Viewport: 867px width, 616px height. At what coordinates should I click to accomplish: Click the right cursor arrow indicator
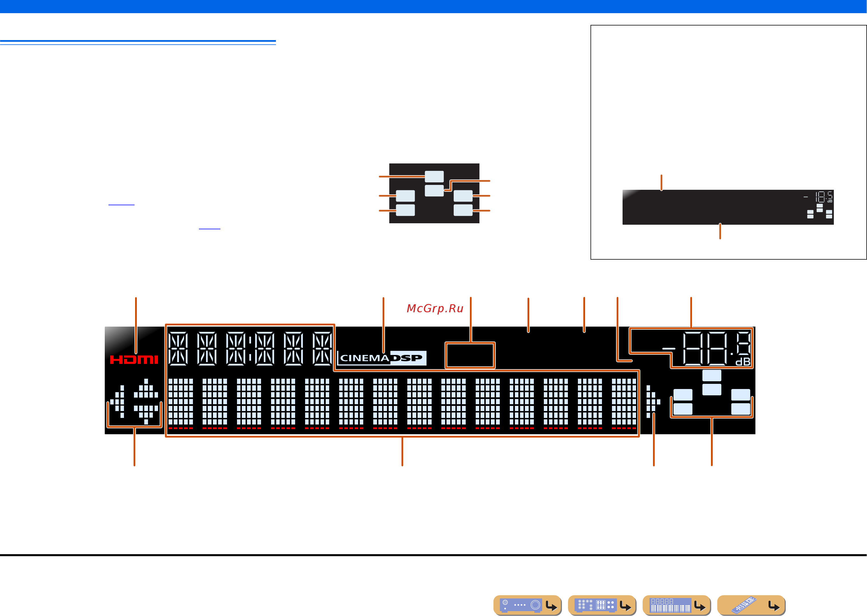[x=653, y=401]
